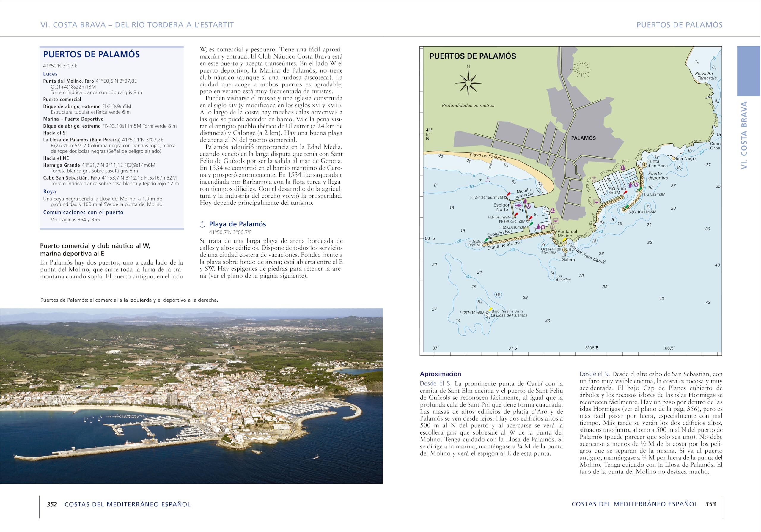Viewport: 761px width, 532px height.
Task: Click the red light marker labeled Fl(2+1)R.15s7m3M
Action: click(508, 194)
